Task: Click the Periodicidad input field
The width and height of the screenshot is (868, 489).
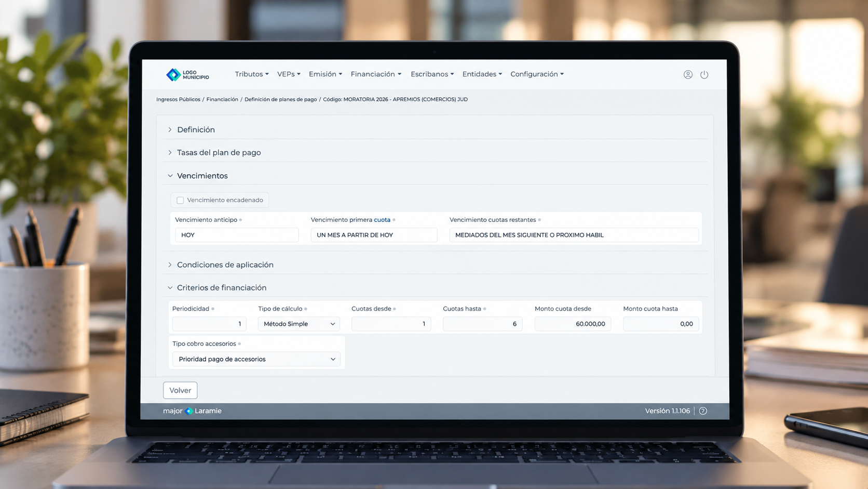Action: click(x=209, y=324)
